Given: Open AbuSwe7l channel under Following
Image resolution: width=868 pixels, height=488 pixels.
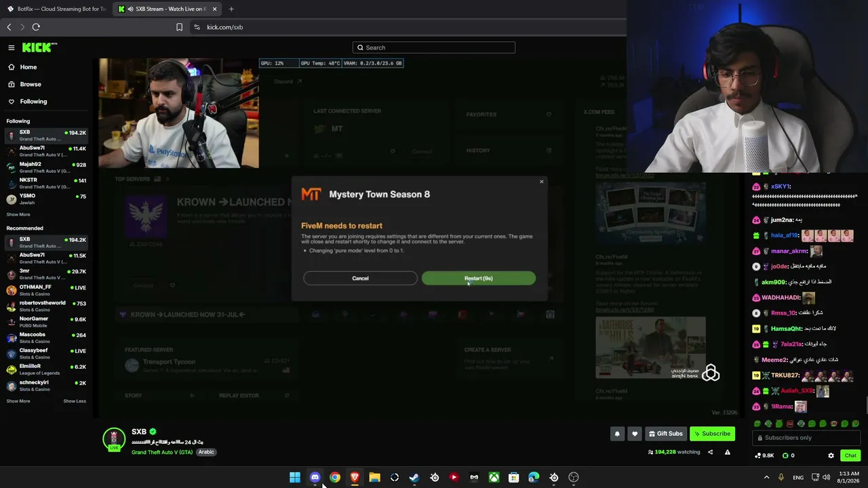Looking at the screenshot, I should point(46,151).
